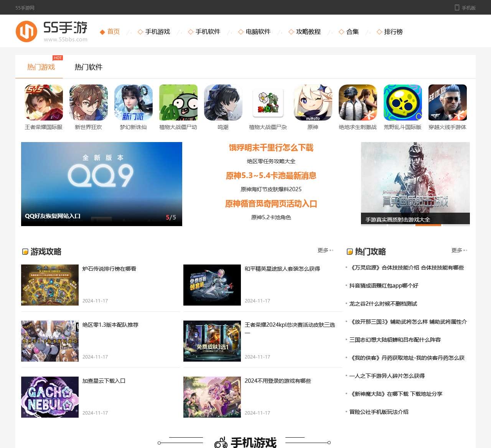Viewport: 491px width, 448px height.
Task: Open link 原神5.2卡池角色
Action: pyautogui.click(x=271, y=217)
